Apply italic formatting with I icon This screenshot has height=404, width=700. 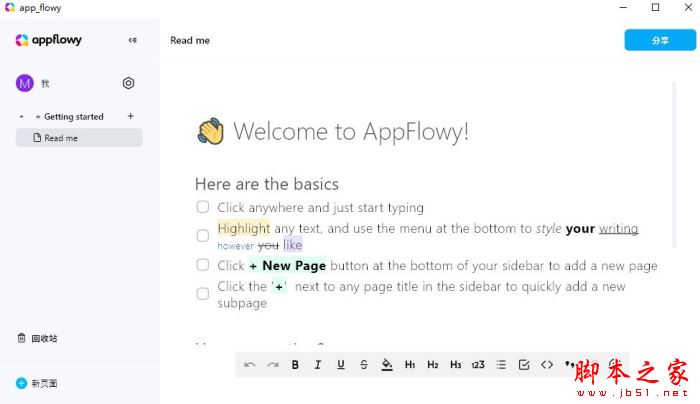(318, 365)
